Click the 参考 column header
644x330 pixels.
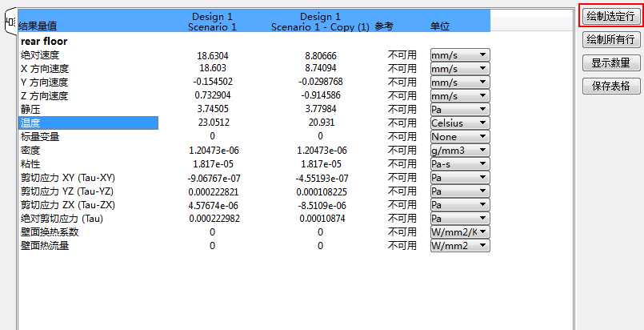point(384,26)
